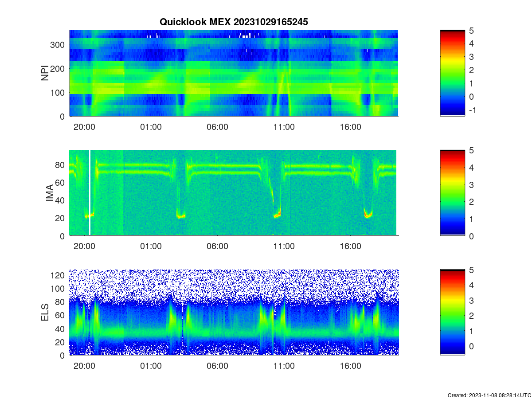Click the "40" y-axis tick of ELS panel

[x=61, y=329]
